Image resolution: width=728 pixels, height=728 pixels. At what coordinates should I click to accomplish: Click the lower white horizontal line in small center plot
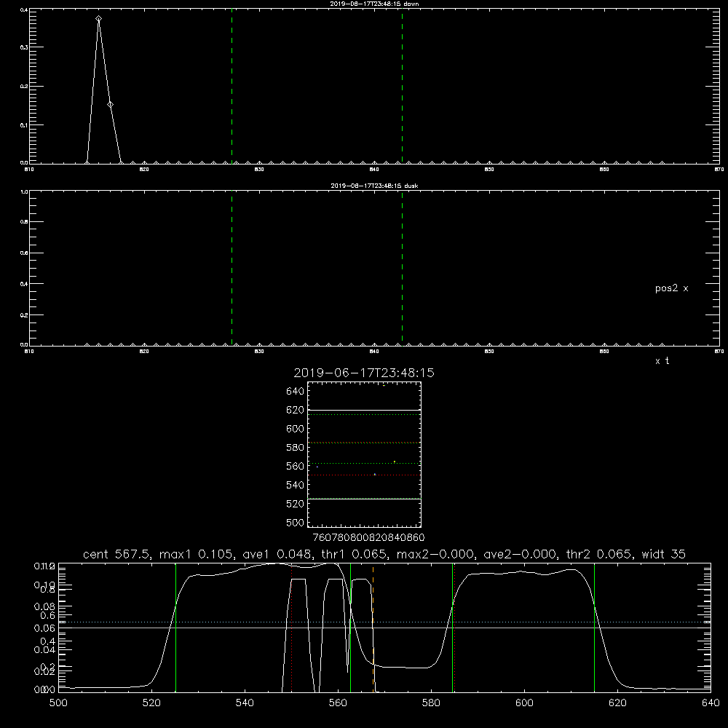tap(364, 499)
